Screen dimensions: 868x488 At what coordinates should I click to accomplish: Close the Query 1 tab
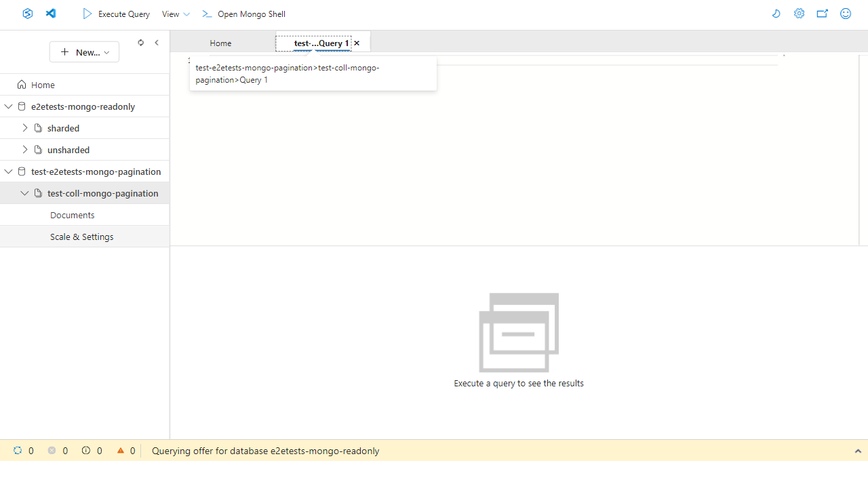[x=357, y=43]
